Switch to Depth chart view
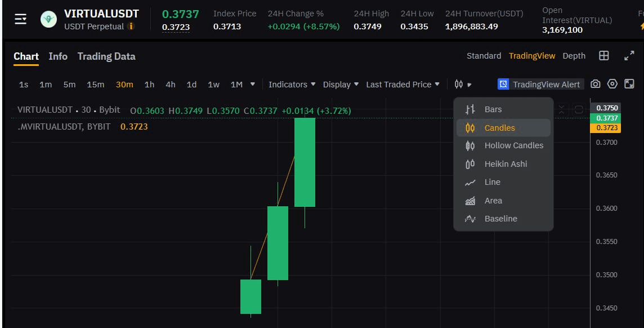Screen dimensions: 644x328 click(x=574, y=56)
